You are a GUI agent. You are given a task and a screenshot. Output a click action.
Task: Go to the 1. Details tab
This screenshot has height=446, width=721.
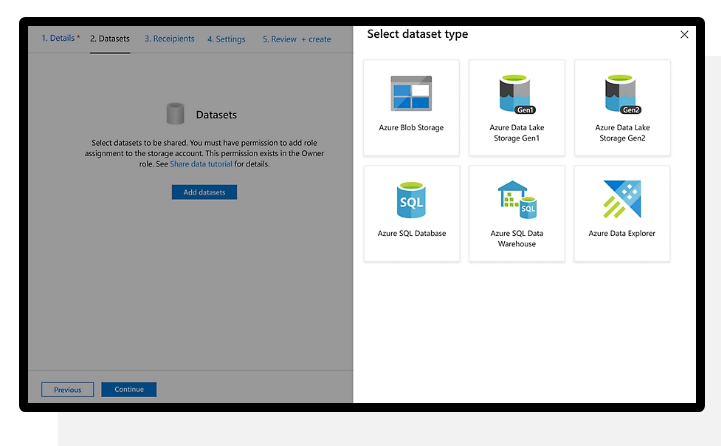60,39
